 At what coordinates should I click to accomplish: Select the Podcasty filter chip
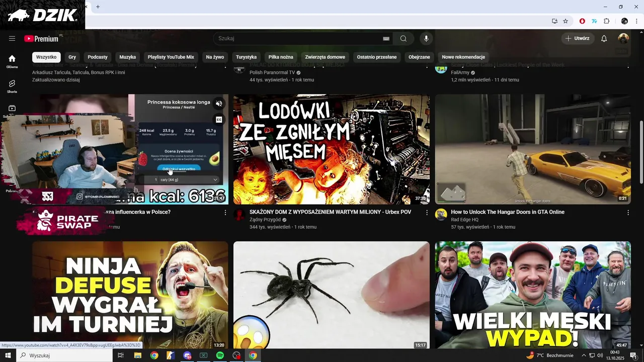(x=98, y=57)
